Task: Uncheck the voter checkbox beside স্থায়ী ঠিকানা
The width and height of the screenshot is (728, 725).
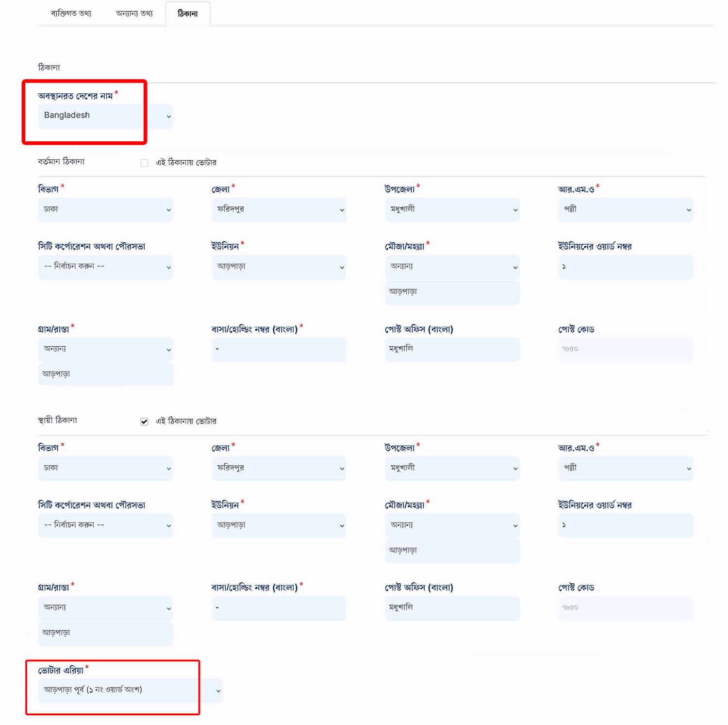Action: click(x=144, y=422)
